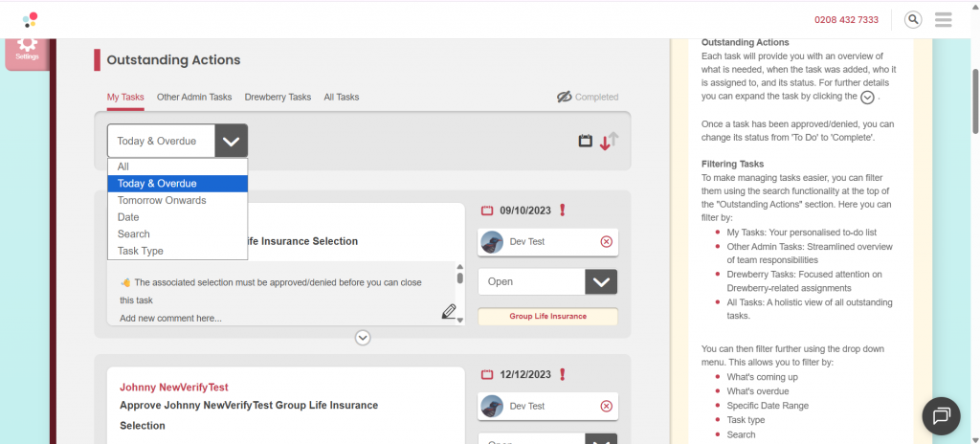Click the sort by date calendar icon
The width and height of the screenshot is (980, 444).
click(x=586, y=141)
